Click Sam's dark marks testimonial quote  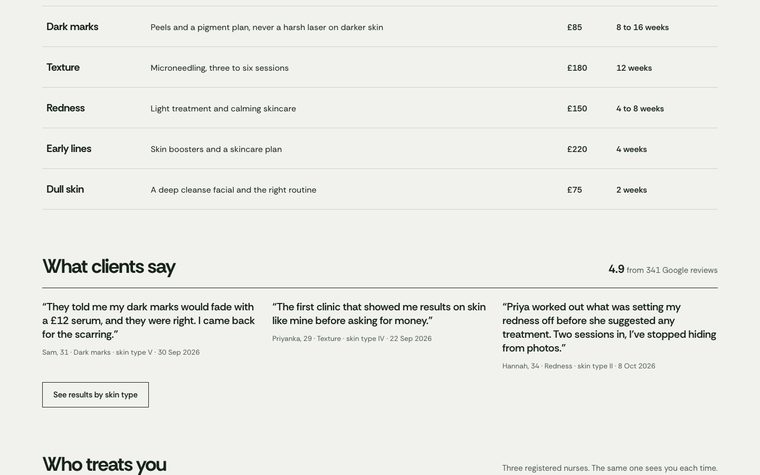(x=149, y=320)
